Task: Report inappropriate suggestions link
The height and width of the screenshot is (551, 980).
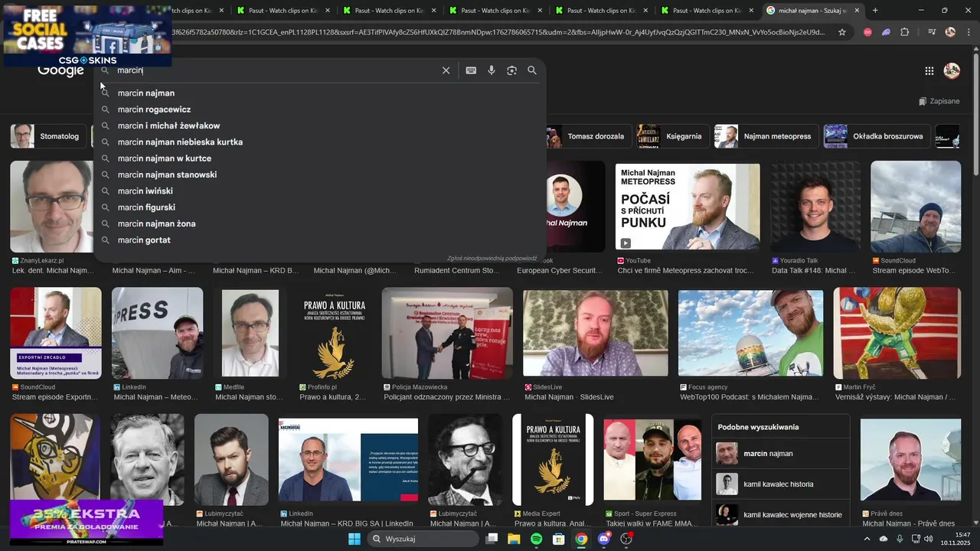Action: tap(492, 259)
